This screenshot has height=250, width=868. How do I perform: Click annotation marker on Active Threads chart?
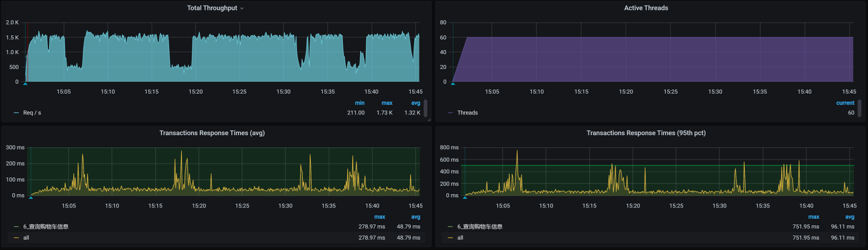[453, 84]
